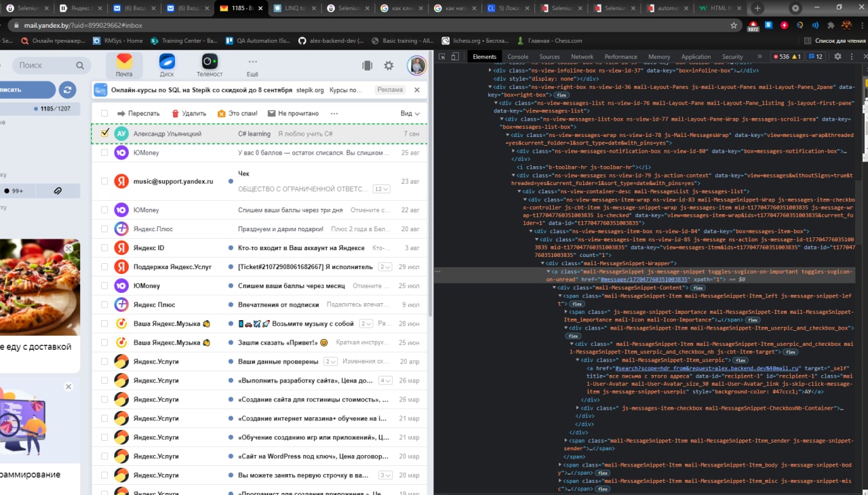868x495 pixels.
Task: Expand thread count 4 on Выполнить разработку сайта
Action: (x=385, y=380)
